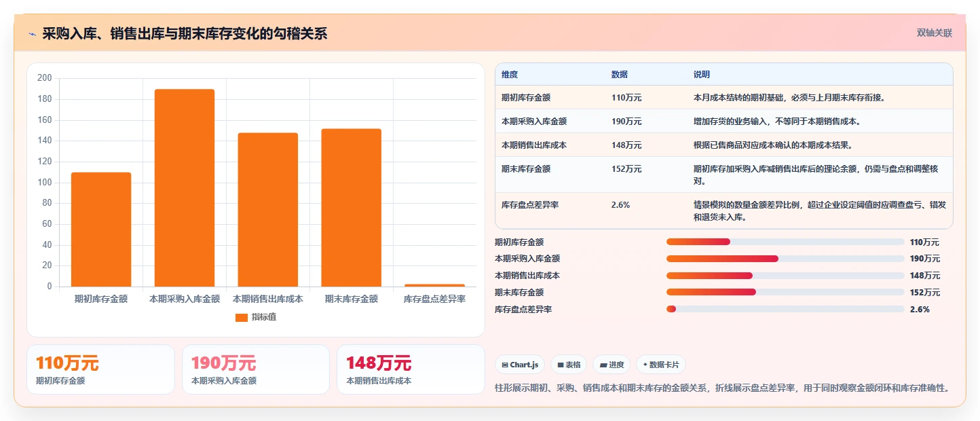
Task: Click the 期末库存金额 bar in chart
Action: pos(351,208)
